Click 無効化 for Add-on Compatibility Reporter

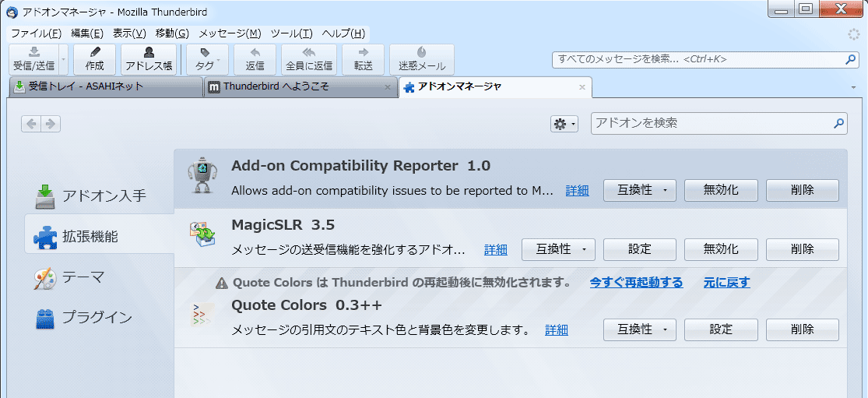click(x=721, y=190)
